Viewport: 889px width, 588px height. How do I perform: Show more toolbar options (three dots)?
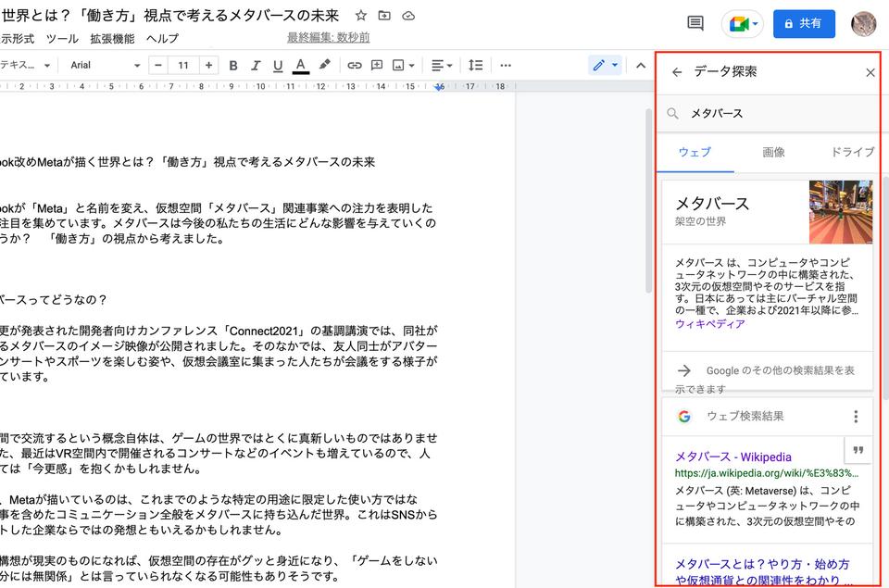pos(506,65)
